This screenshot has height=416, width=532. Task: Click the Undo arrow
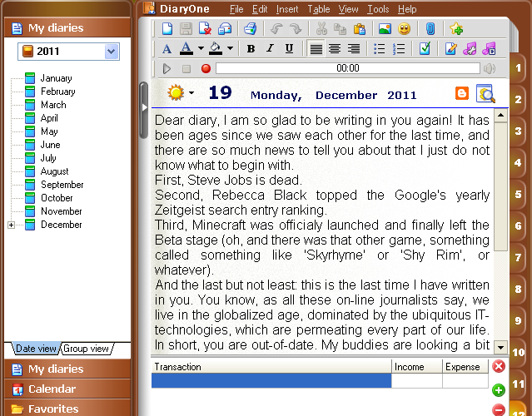tap(276, 29)
